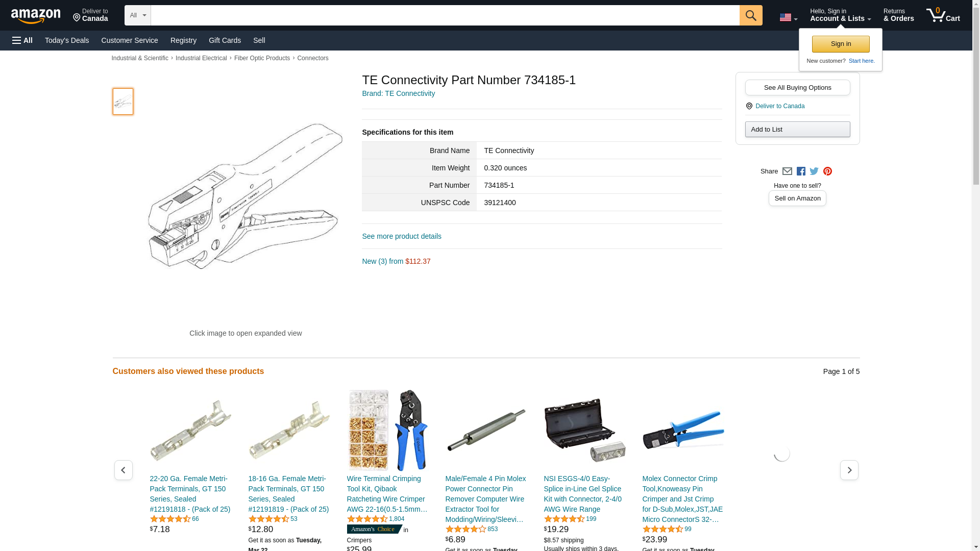Show next carousel page arrow

tap(849, 470)
